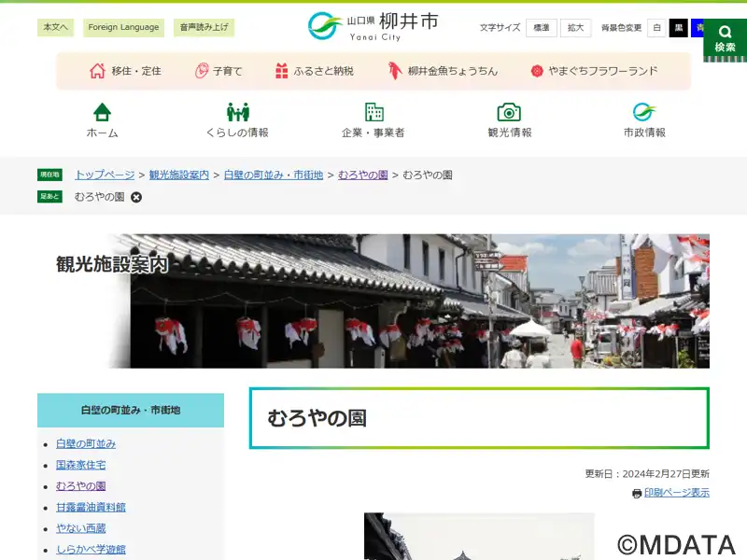The image size is (747, 560).
Task: Jump to 本文へ main content
Action: coord(55,27)
